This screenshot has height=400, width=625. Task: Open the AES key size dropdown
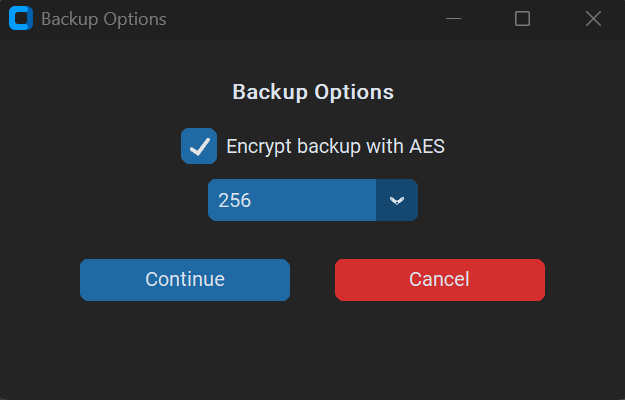coord(397,200)
